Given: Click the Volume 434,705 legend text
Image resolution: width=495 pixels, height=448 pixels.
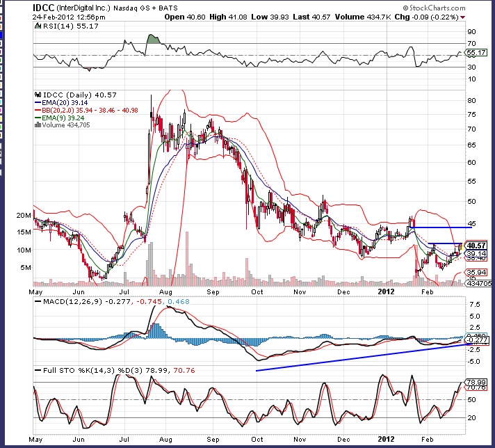Looking at the screenshot, I should pos(66,125).
